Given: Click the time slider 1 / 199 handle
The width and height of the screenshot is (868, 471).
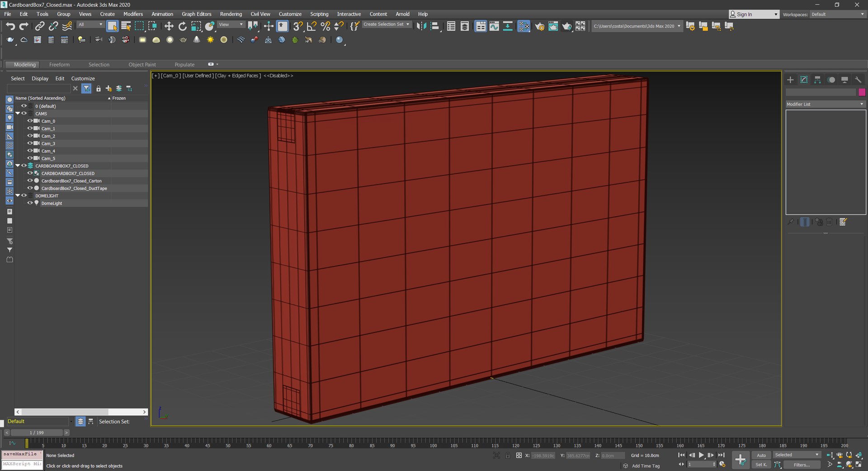Looking at the screenshot, I should pyautogui.click(x=37, y=433).
